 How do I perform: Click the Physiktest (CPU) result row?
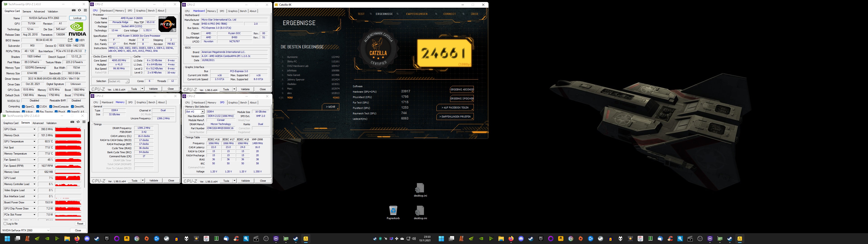(x=381, y=97)
